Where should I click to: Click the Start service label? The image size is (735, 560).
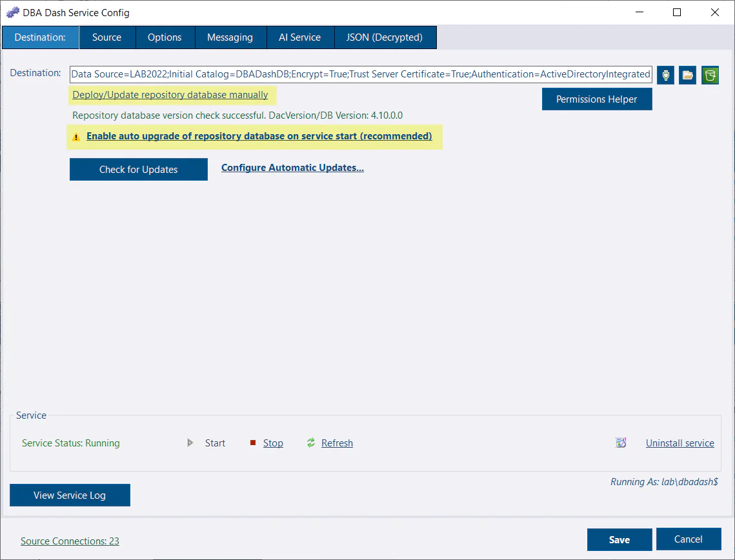click(x=215, y=443)
